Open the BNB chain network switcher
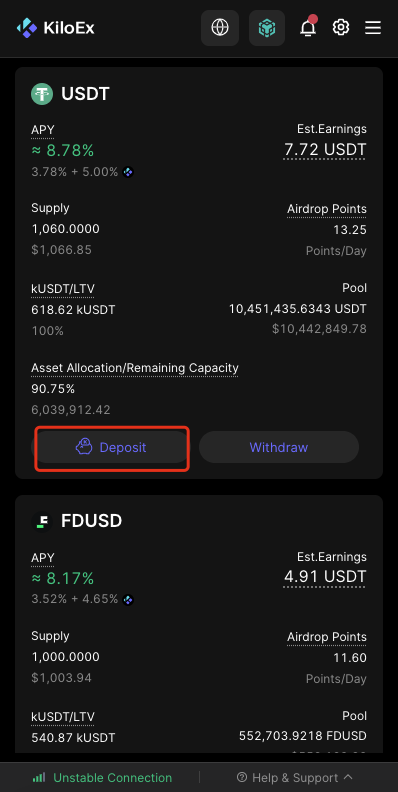Screen dimensions: 398x792 pyautogui.click(x=267, y=28)
